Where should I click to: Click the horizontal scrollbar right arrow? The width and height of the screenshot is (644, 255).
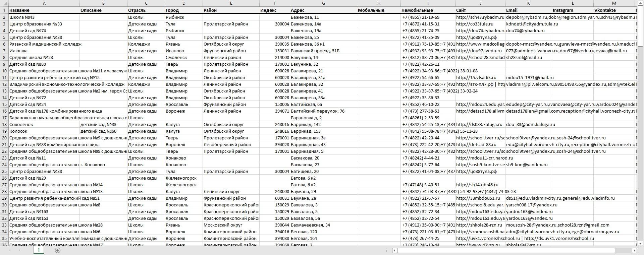(x=634, y=250)
